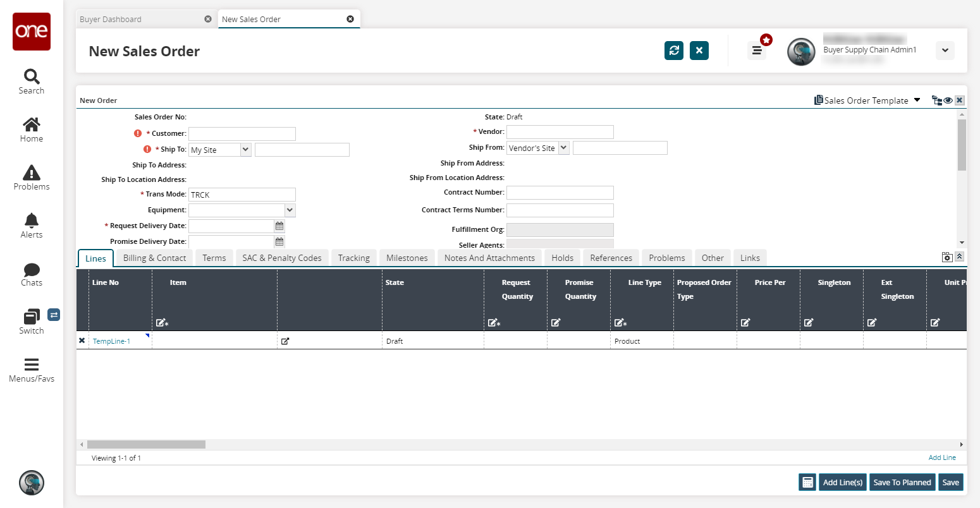
Task: Open grid settings icon above lines table
Action: click(x=946, y=257)
